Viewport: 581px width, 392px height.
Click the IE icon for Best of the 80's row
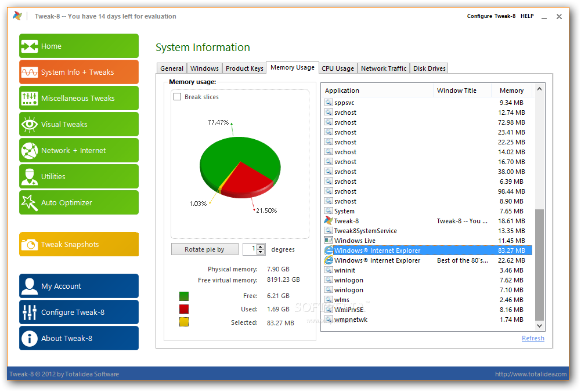click(x=329, y=260)
